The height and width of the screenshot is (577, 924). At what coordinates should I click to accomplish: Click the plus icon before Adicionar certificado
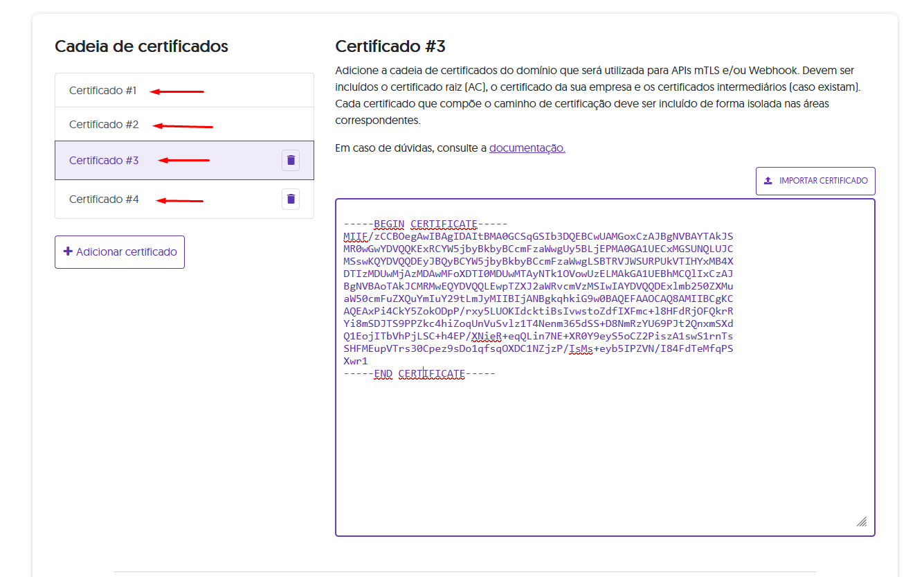[x=68, y=251]
